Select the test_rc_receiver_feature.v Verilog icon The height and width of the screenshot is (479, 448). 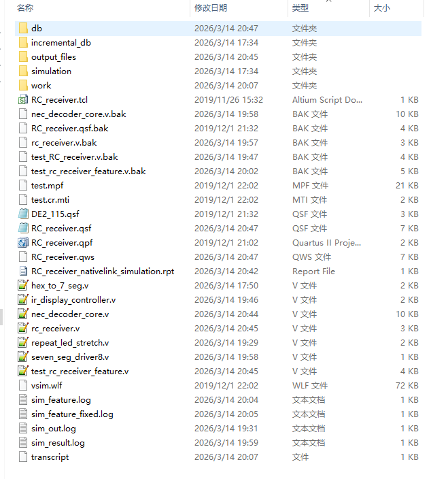(23, 371)
